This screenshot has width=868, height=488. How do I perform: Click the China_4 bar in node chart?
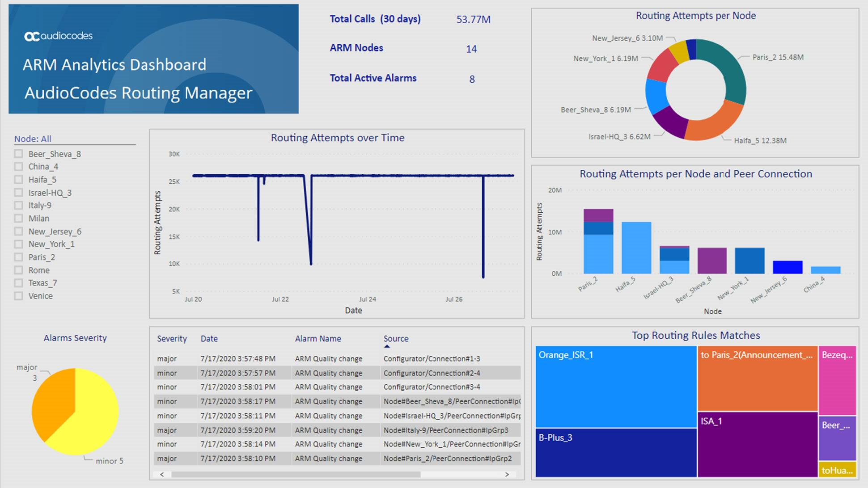point(826,270)
